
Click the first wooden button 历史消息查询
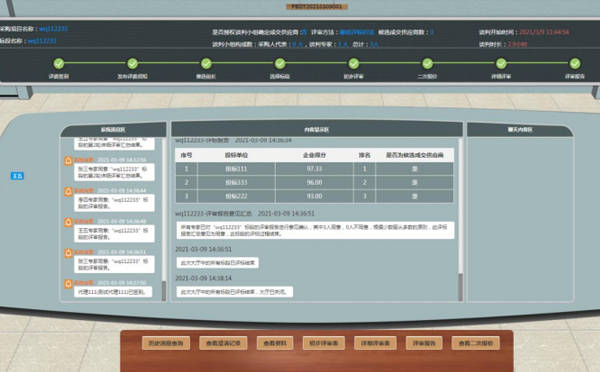[x=166, y=343]
